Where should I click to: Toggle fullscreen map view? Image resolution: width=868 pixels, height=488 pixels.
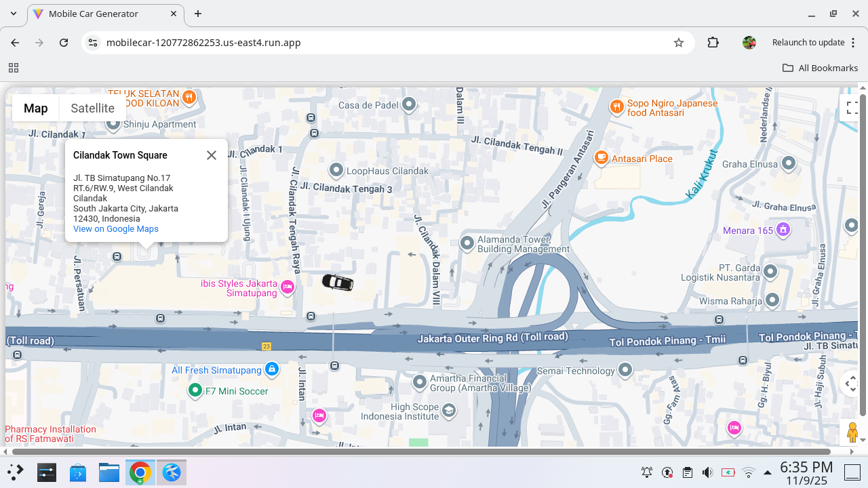point(852,108)
